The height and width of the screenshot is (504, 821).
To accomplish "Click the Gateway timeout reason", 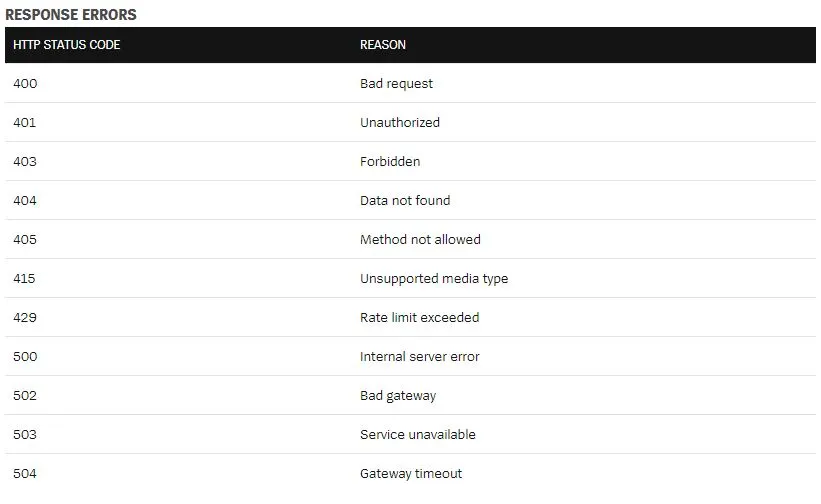I will coord(411,474).
